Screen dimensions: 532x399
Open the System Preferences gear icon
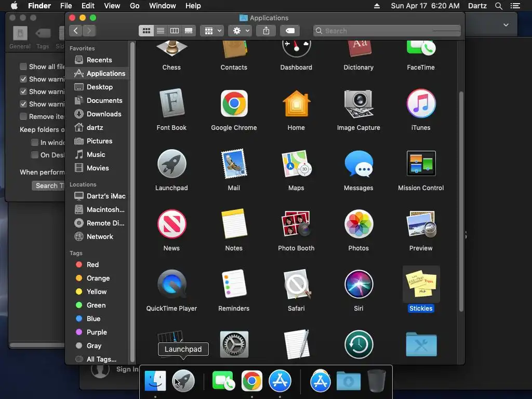(x=234, y=344)
